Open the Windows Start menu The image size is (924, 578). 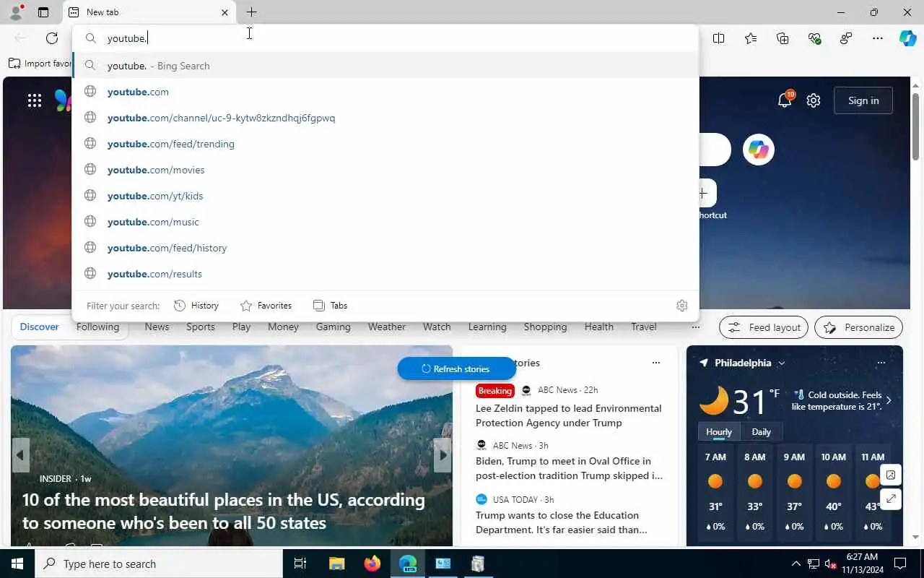point(17,564)
